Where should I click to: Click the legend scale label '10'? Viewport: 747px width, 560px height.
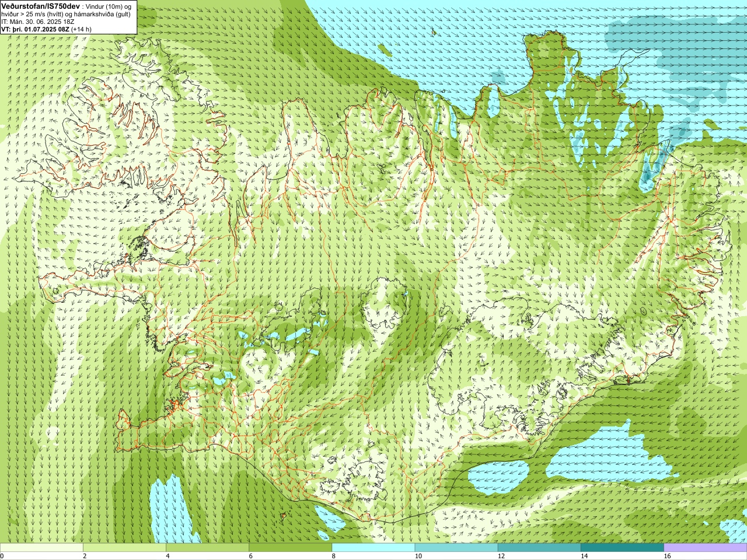[418, 556]
